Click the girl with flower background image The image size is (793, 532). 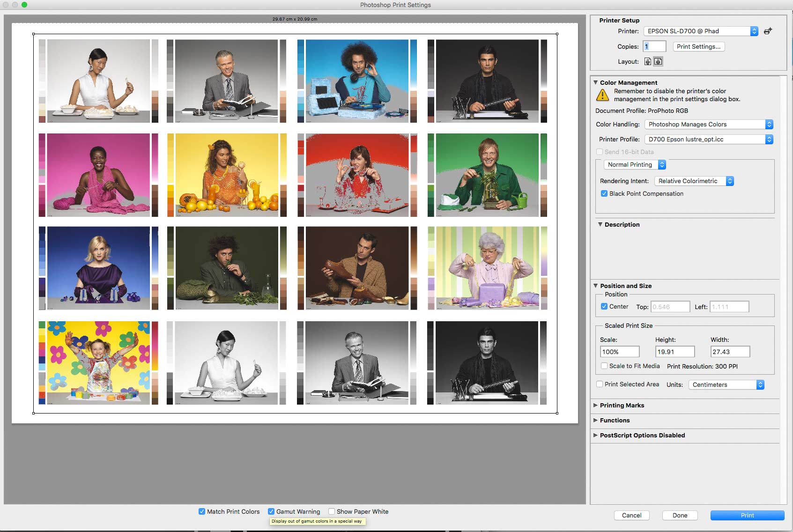pyautogui.click(x=98, y=362)
